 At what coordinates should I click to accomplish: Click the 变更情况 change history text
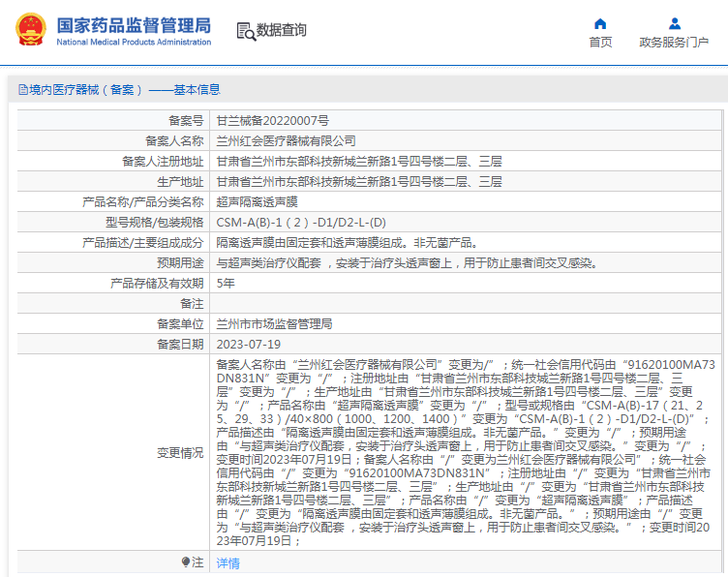pos(466,452)
